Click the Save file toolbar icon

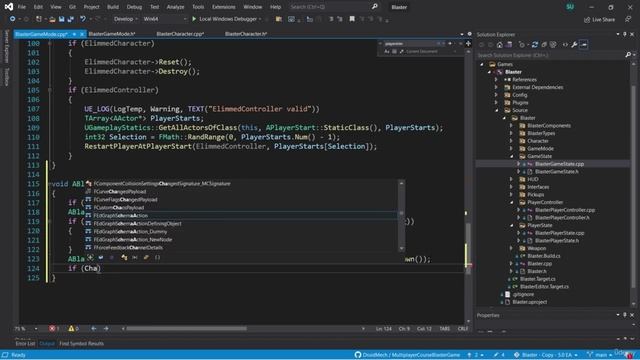[62, 19]
